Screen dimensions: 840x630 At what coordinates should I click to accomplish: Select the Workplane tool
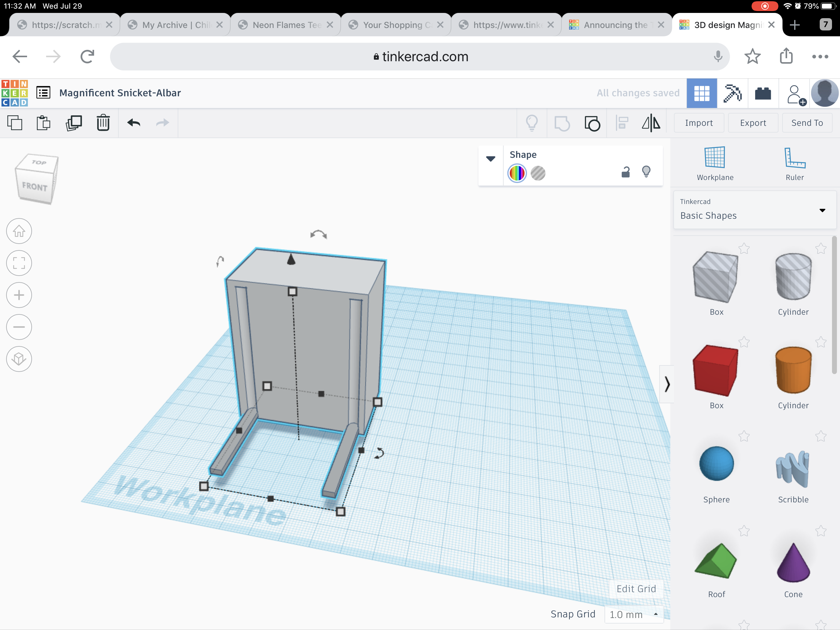point(715,163)
